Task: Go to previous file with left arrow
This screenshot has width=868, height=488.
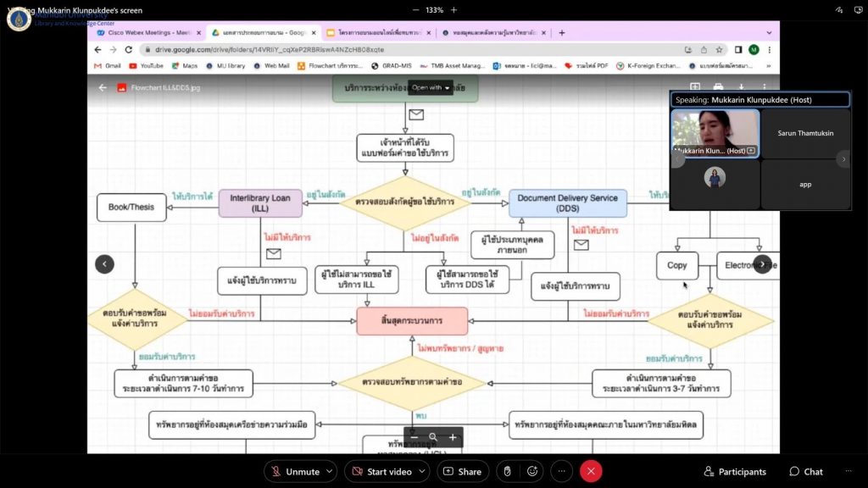Action: [x=104, y=263]
